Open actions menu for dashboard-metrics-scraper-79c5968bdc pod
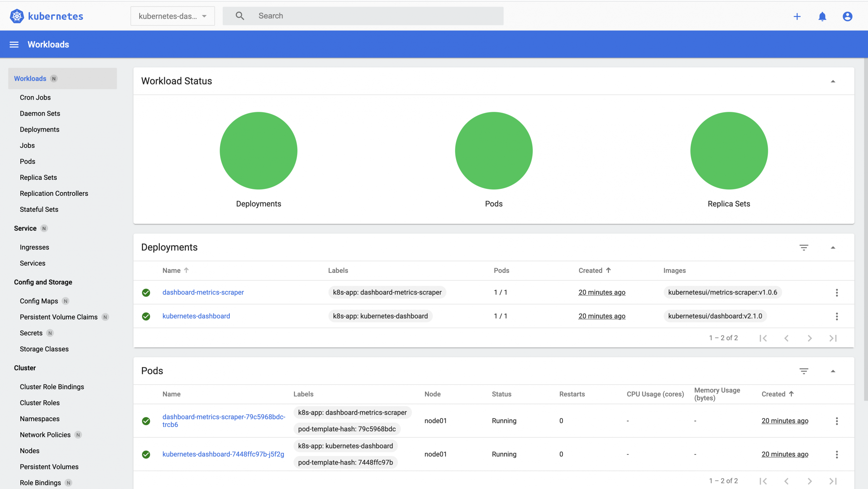This screenshot has height=489, width=868. pos(837,421)
